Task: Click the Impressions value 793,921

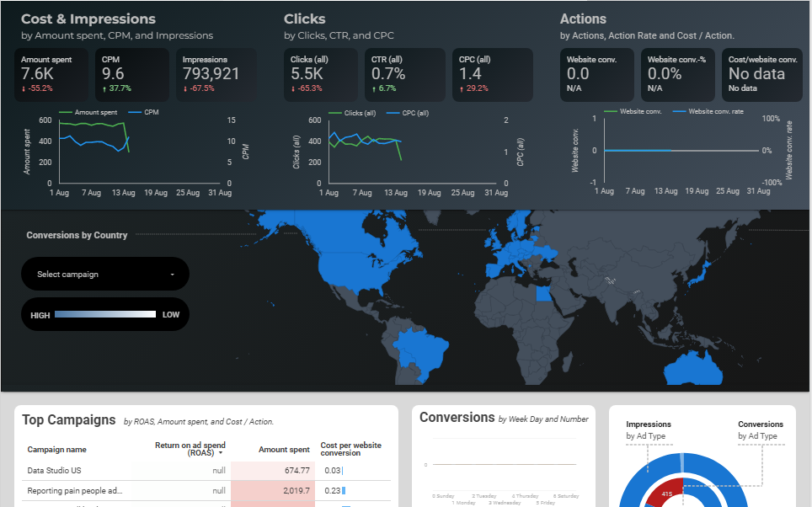Action: pyautogui.click(x=211, y=74)
